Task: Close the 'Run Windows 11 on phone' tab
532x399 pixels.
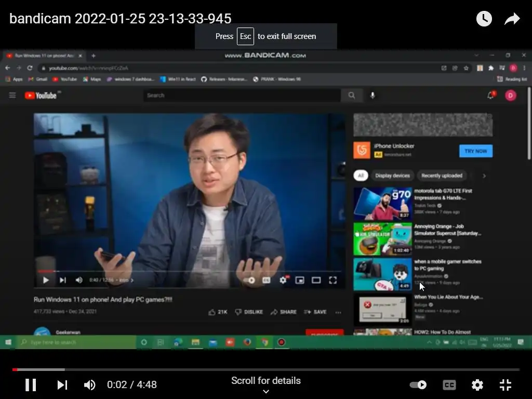Action: (x=81, y=56)
